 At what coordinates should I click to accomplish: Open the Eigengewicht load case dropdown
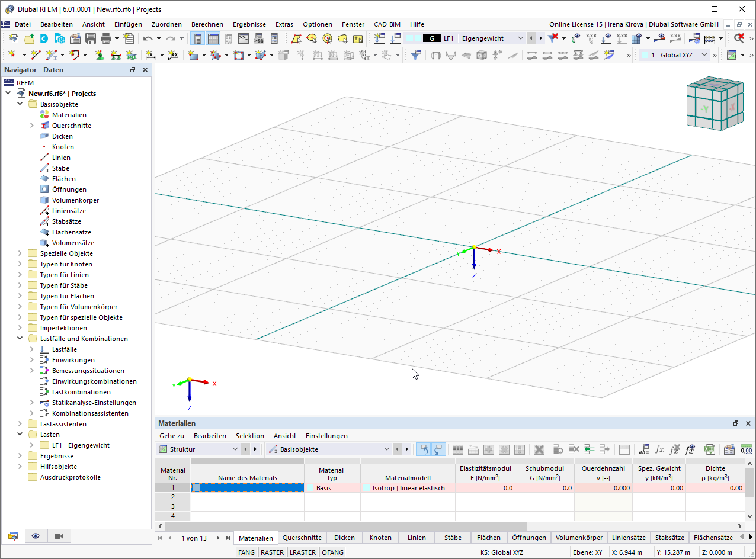(x=520, y=37)
